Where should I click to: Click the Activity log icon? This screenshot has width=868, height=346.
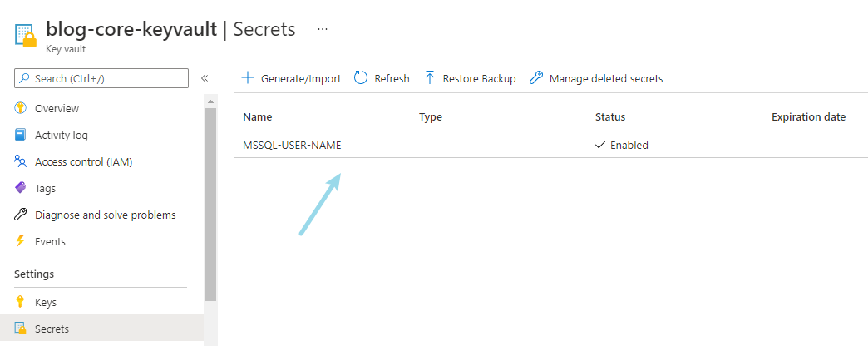(21, 136)
